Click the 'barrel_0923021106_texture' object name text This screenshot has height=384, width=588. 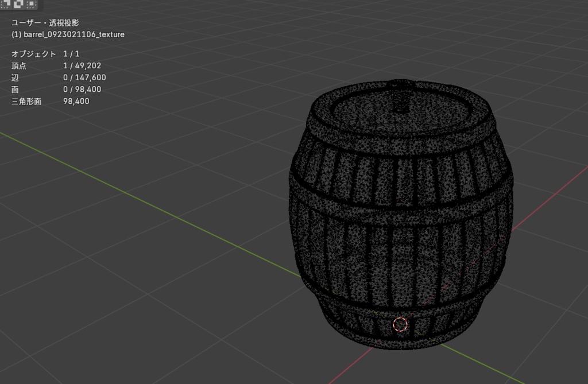tap(74, 34)
